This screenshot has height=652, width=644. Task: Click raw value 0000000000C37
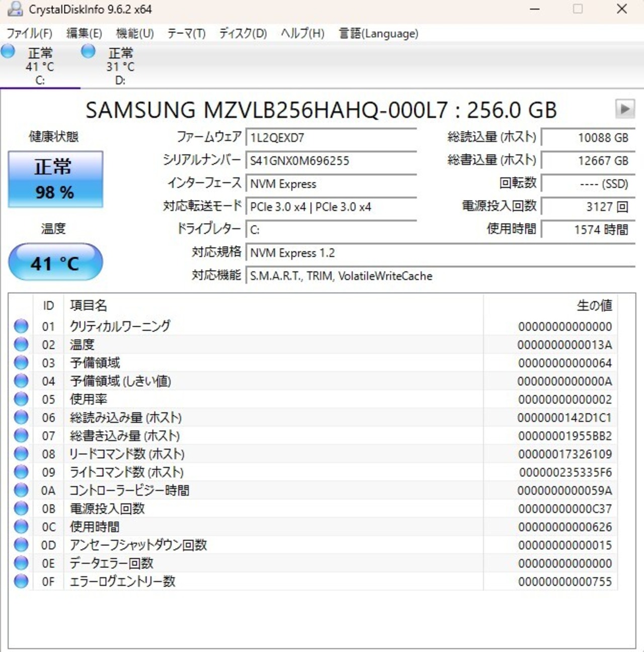pyautogui.click(x=565, y=509)
